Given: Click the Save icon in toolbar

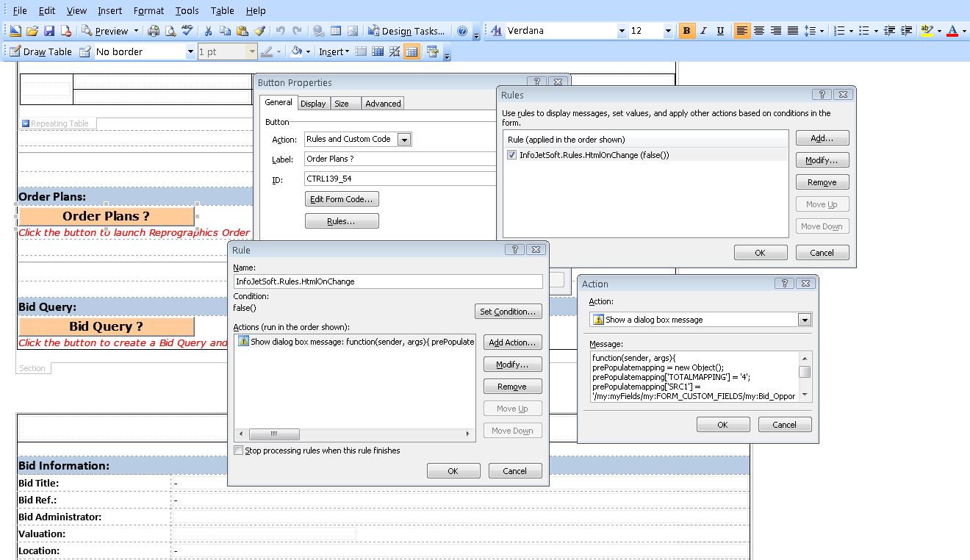Looking at the screenshot, I should coord(49,31).
